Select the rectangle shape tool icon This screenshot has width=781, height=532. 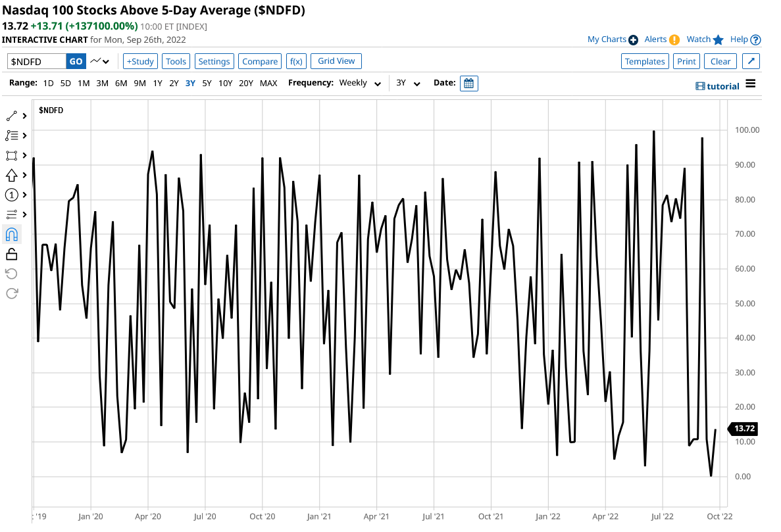pos(11,155)
